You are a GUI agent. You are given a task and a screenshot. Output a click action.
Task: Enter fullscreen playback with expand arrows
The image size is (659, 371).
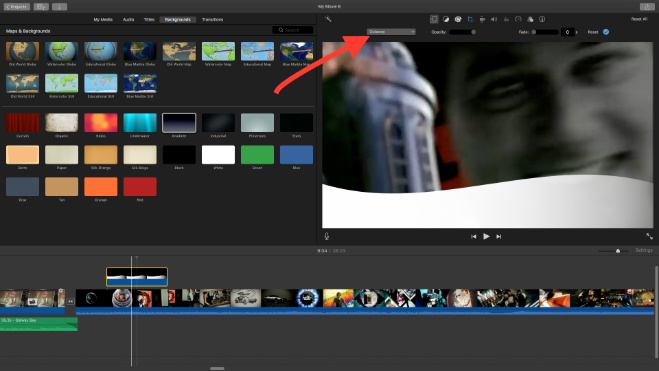649,237
